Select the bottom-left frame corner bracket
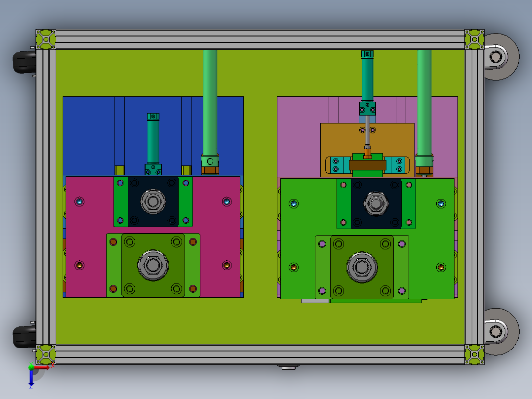 46,355
